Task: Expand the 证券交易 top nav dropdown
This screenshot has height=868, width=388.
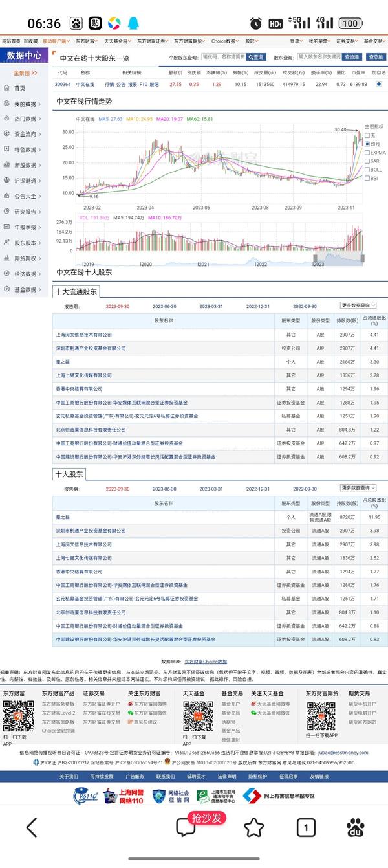Action: pos(347,41)
